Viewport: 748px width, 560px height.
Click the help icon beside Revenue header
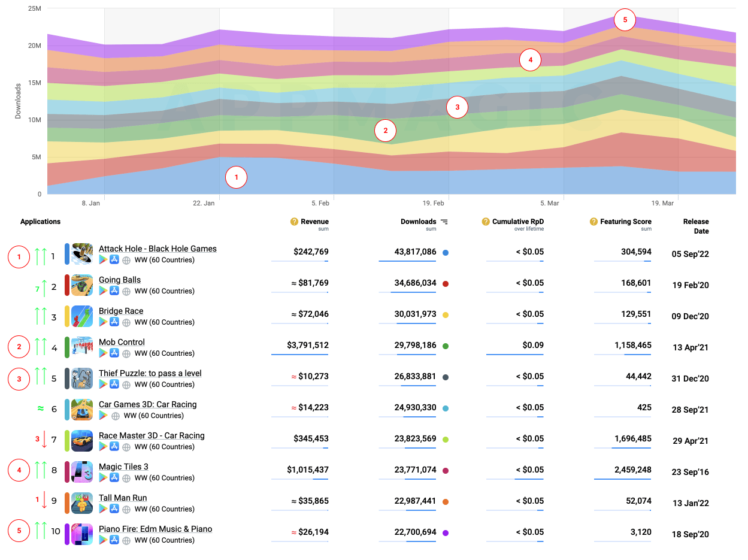coord(294,222)
